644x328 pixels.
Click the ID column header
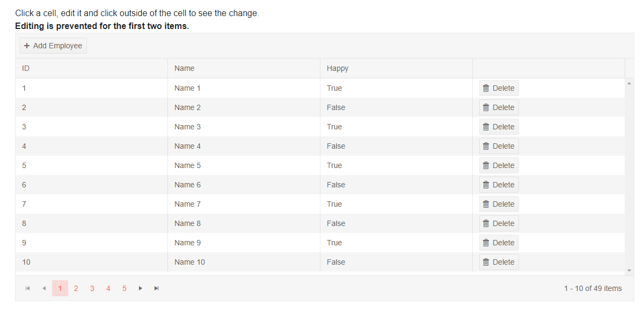(x=26, y=68)
